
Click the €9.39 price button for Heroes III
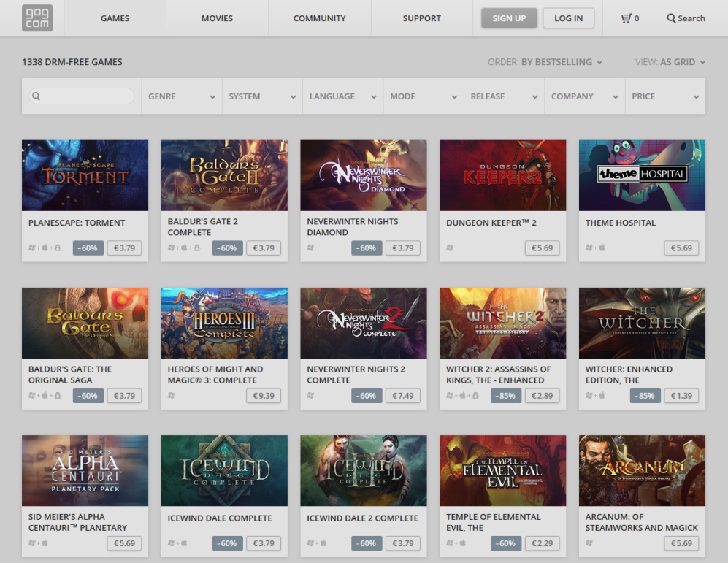pyautogui.click(x=263, y=396)
